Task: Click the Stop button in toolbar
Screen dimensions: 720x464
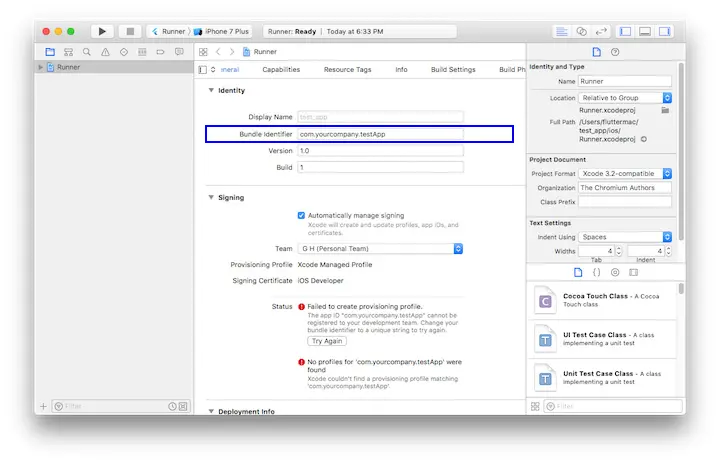Action: (x=130, y=31)
